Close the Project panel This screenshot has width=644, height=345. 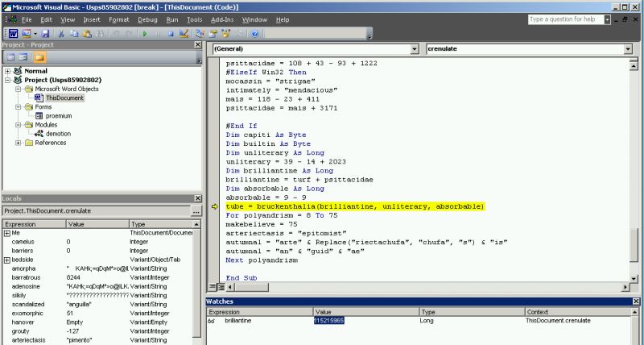point(197,45)
